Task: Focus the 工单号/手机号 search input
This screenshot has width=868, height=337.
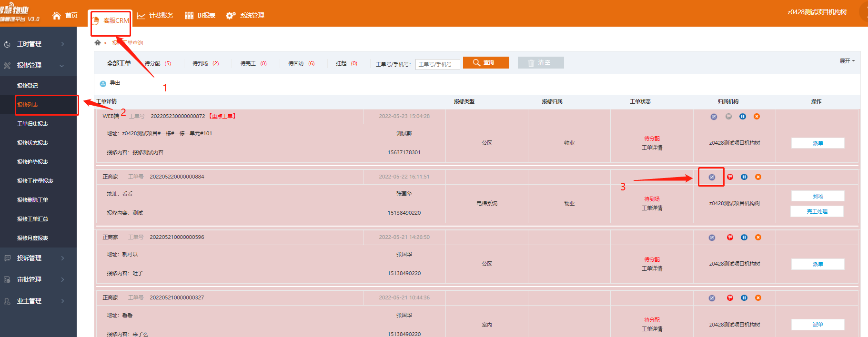Action: tap(438, 64)
